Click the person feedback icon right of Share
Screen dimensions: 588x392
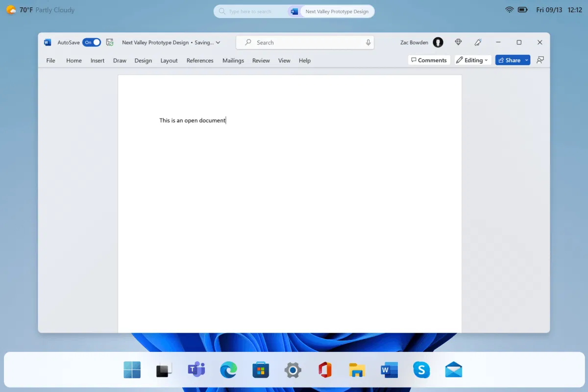540,60
